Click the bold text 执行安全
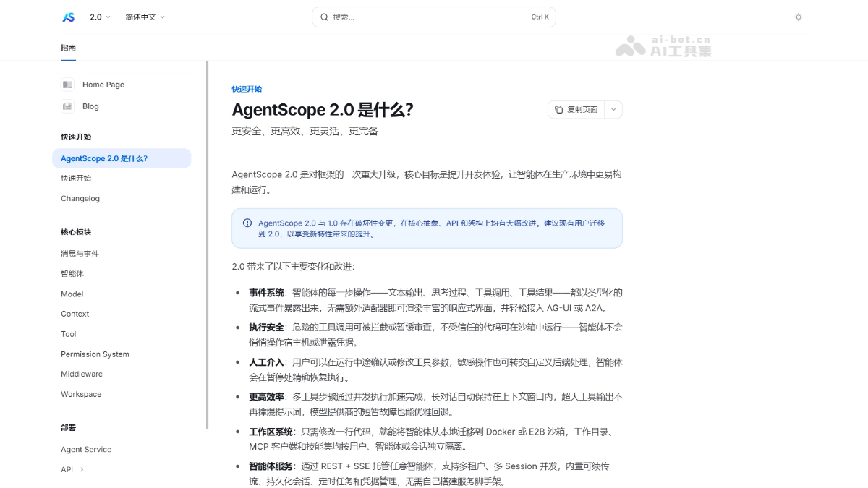This screenshot has height=488, width=868. pyautogui.click(x=266, y=328)
